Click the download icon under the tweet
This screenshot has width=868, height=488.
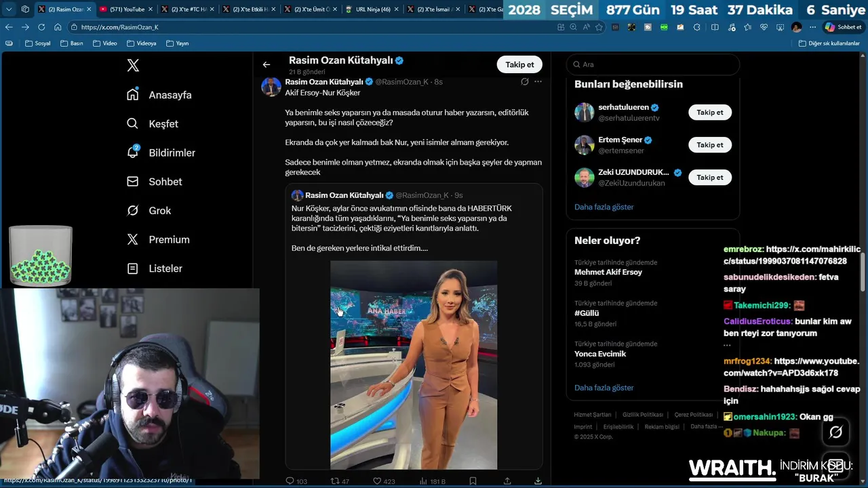coord(538,481)
